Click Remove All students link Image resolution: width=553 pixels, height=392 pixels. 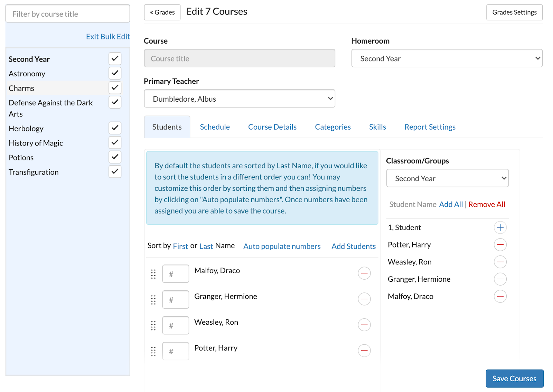pyautogui.click(x=487, y=204)
